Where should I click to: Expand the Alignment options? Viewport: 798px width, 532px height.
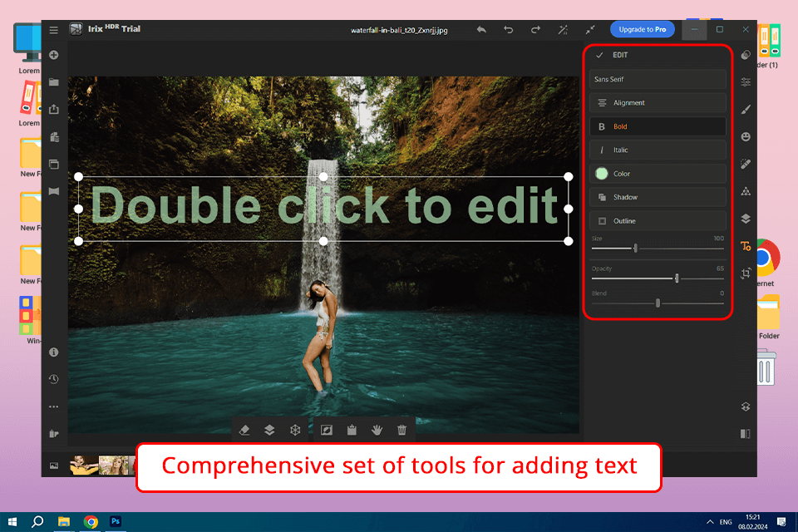[658, 103]
